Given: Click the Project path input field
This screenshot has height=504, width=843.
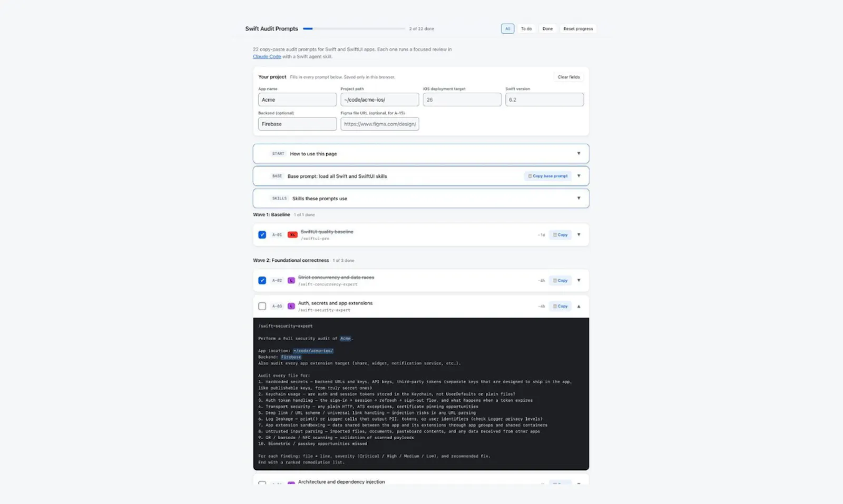Looking at the screenshot, I should point(379,100).
